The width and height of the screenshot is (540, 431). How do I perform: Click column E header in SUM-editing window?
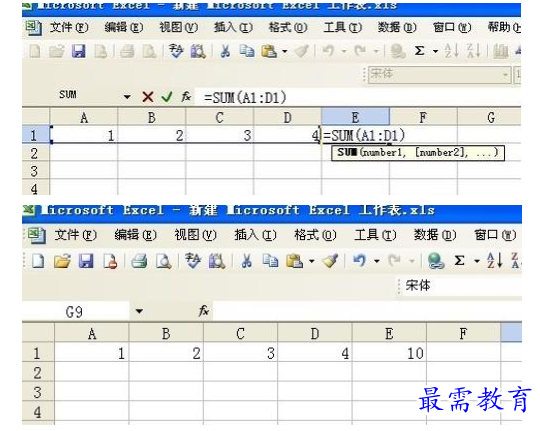tap(355, 117)
